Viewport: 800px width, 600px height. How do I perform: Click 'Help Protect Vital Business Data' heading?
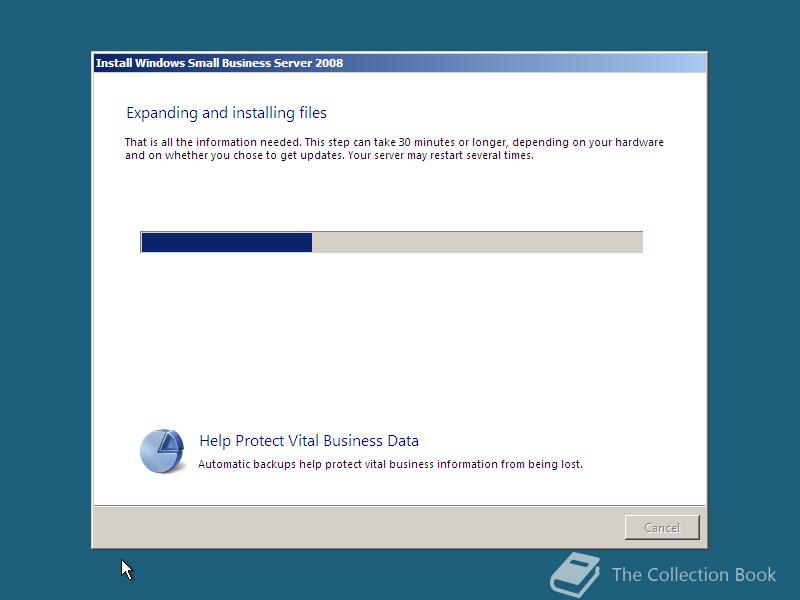click(309, 441)
